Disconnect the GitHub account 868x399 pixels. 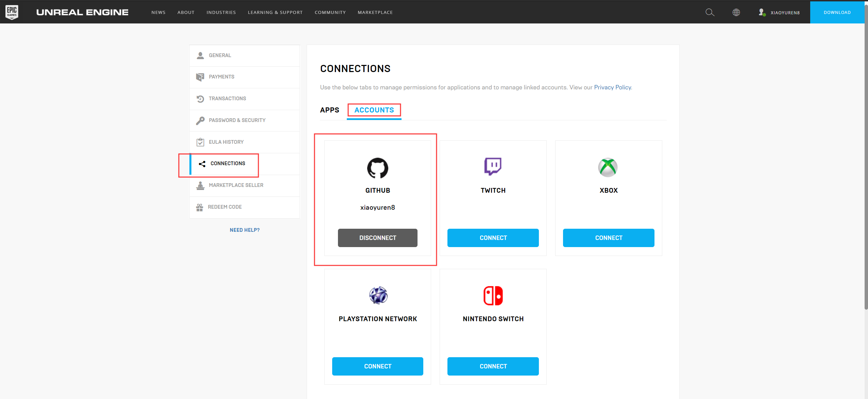coord(377,238)
